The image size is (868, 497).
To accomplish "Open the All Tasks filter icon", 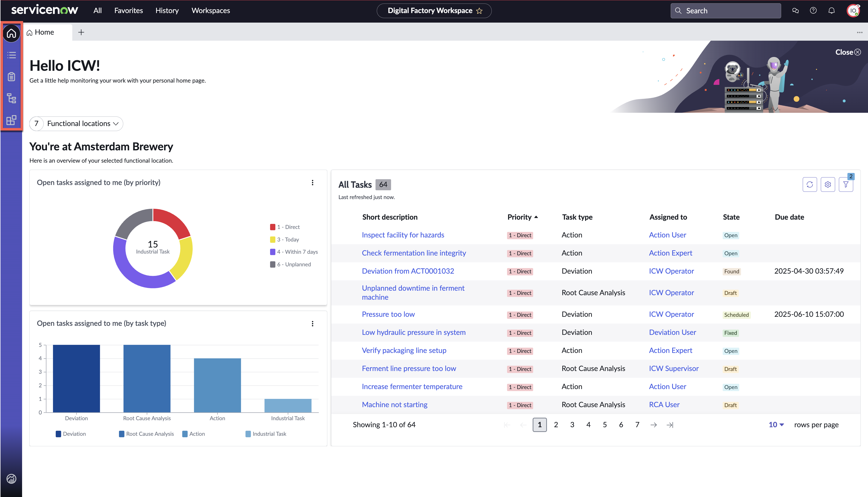I will tap(846, 184).
